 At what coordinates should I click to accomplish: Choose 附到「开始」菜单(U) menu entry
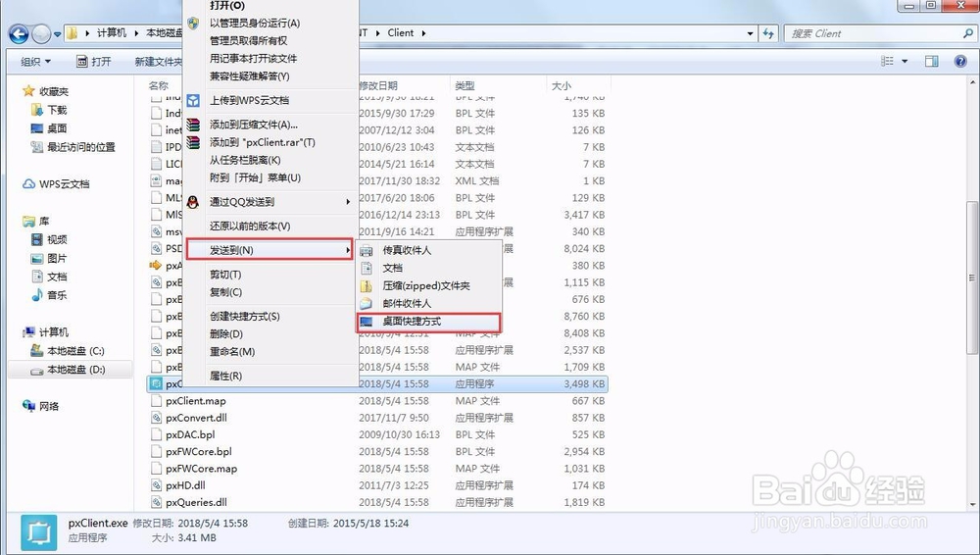pyautogui.click(x=271, y=177)
